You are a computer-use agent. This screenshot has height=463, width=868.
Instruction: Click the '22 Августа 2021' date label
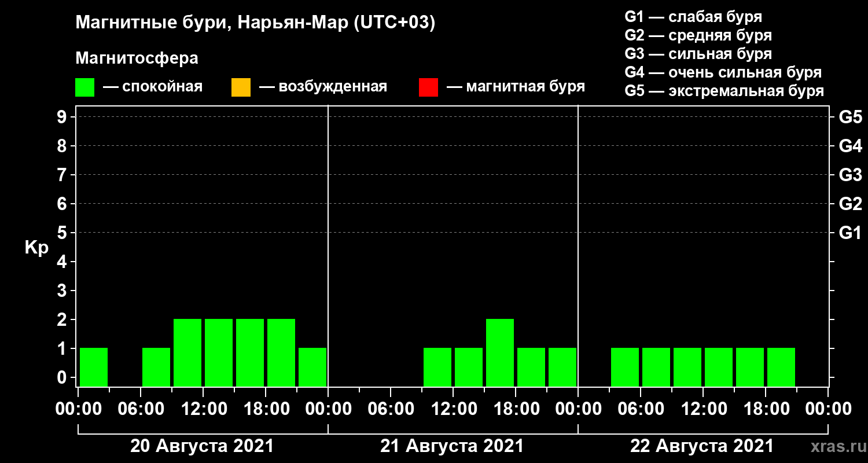click(702, 446)
